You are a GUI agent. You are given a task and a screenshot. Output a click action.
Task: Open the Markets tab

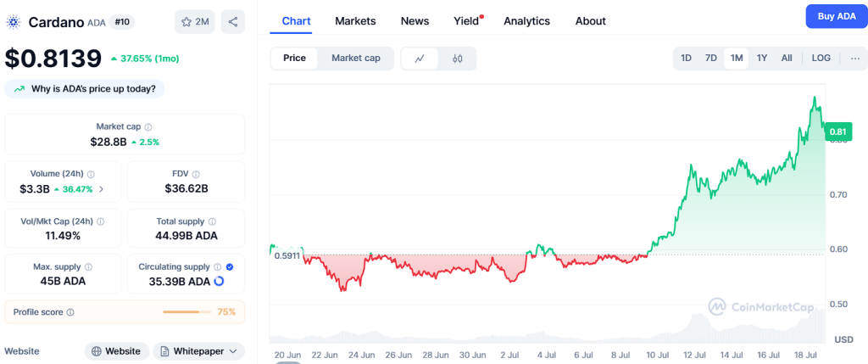[355, 21]
